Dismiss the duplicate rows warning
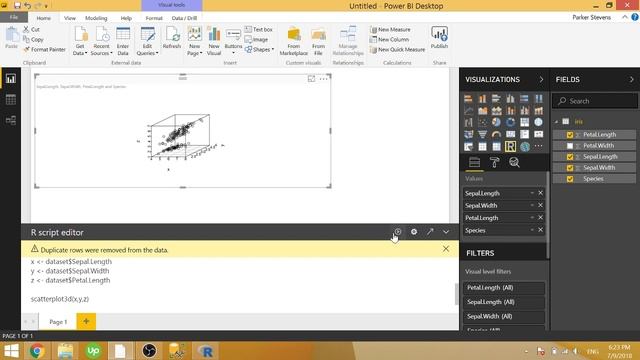Image resolution: width=640 pixels, height=360 pixels. click(446, 249)
